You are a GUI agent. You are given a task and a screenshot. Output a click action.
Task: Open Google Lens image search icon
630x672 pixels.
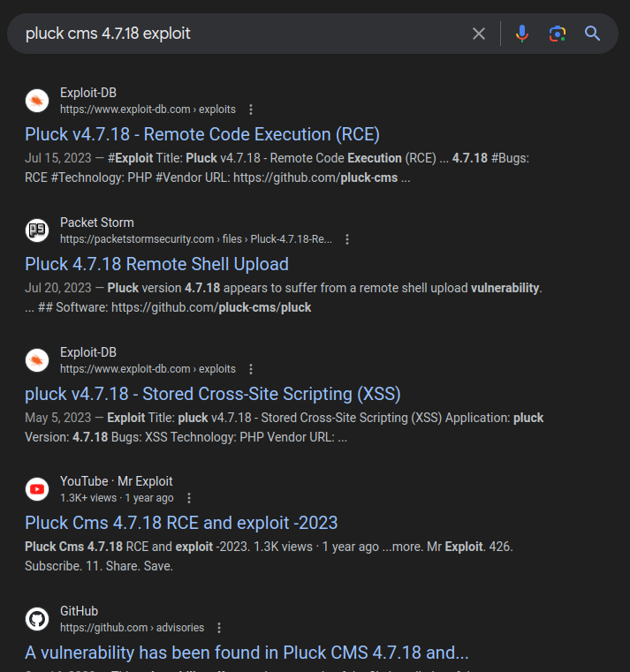pyautogui.click(x=557, y=34)
